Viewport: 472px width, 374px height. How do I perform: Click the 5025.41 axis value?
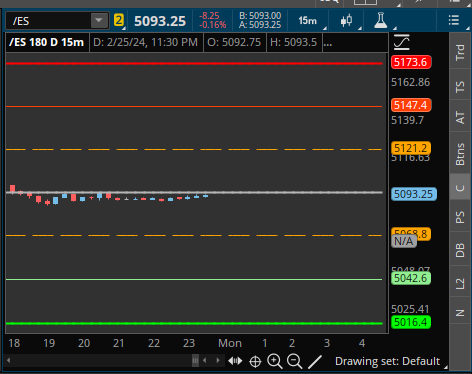pyautogui.click(x=410, y=309)
